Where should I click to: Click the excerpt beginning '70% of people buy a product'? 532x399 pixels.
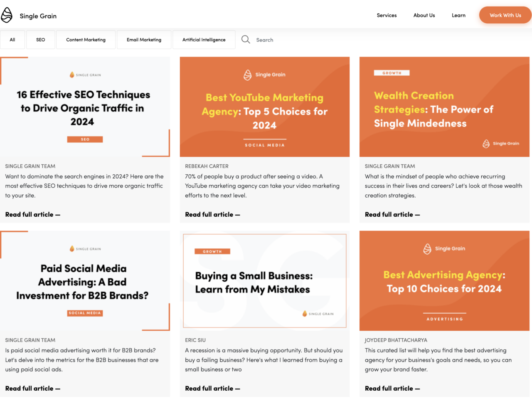(x=262, y=186)
